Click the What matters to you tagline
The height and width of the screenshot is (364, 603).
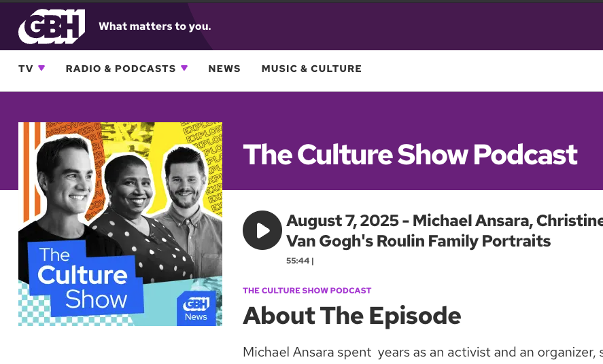coord(154,26)
